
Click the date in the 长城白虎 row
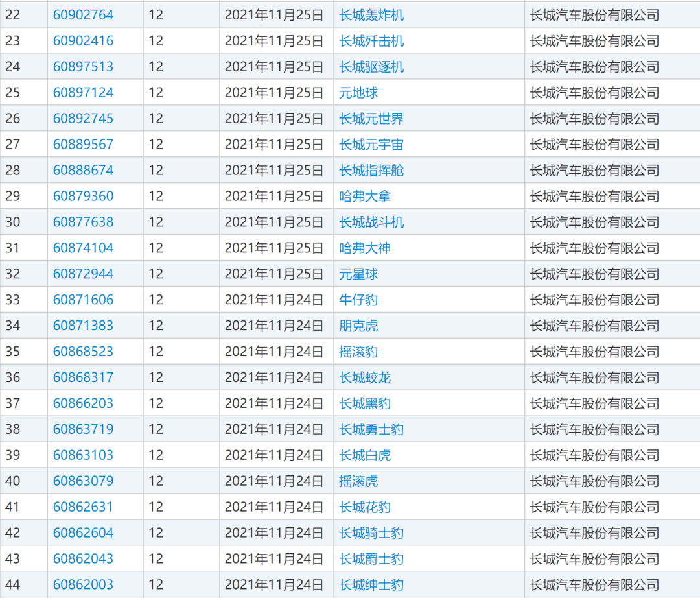click(274, 455)
